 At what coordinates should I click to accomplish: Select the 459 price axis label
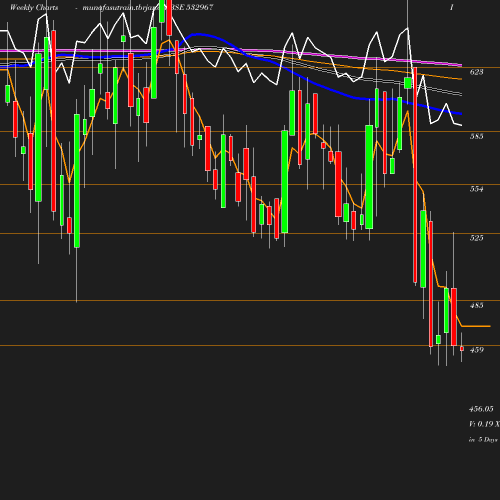click(476, 350)
